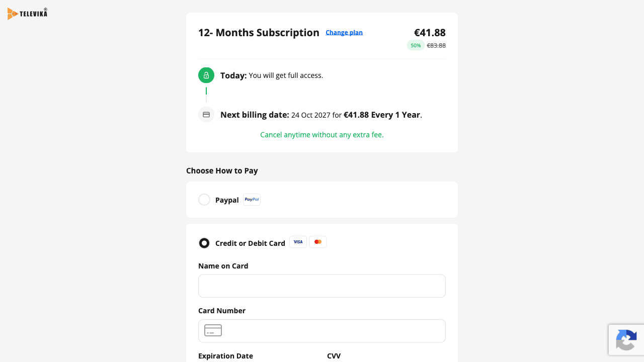Click the 12- Months Subscription heading
644x362 pixels.
pos(259,33)
